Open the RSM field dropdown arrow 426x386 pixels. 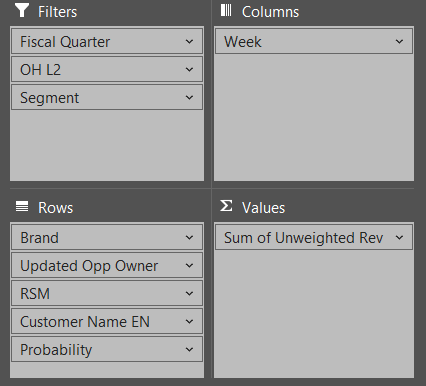[189, 294]
